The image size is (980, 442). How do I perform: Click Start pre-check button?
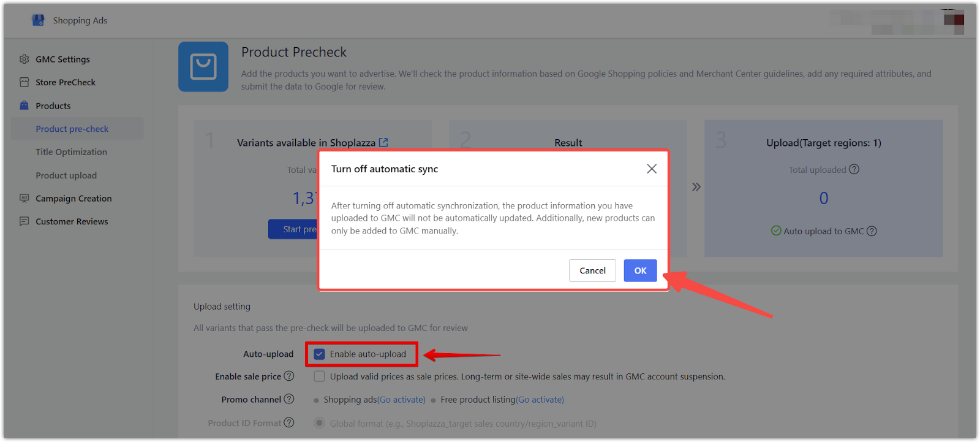click(x=294, y=229)
